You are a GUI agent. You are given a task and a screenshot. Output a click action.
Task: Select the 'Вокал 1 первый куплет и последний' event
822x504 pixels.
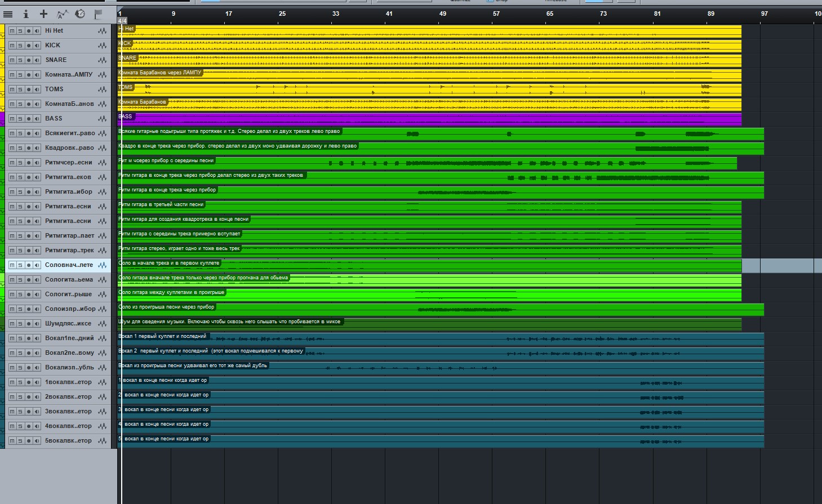(x=441, y=338)
